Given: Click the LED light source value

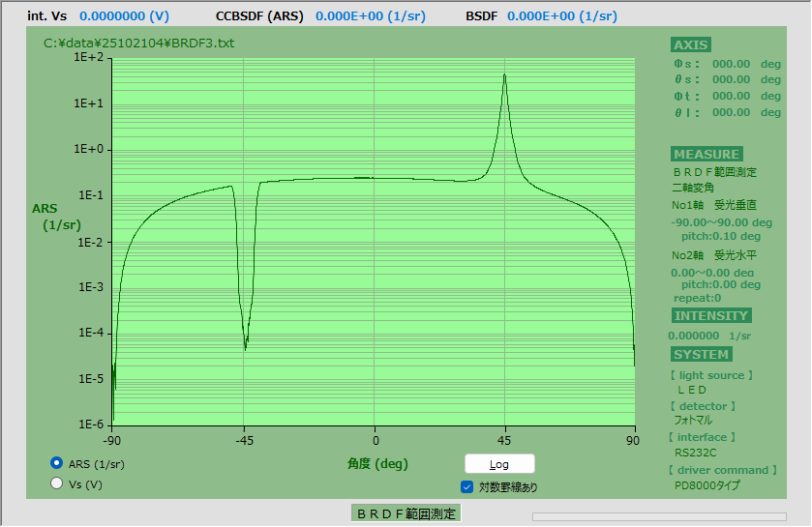Looking at the screenshot, I should pyautogui.click(x=692, y=390).
